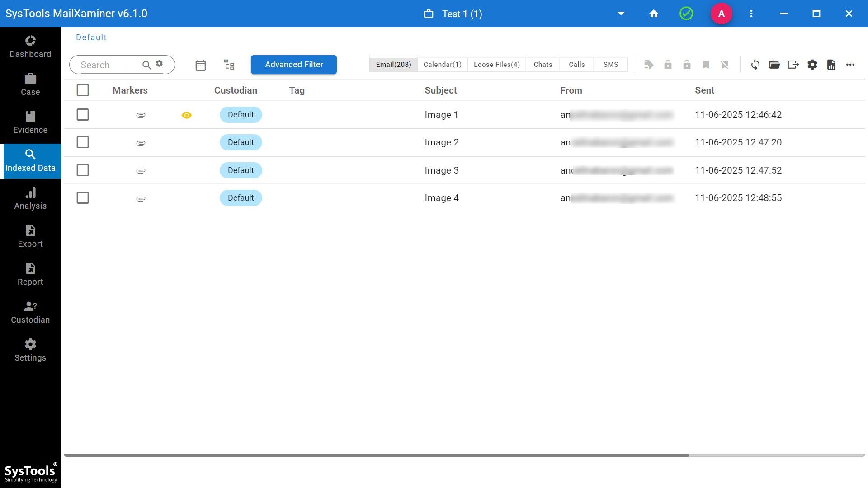Click the second lock icon in toolbar

click(x=687, y=65)
